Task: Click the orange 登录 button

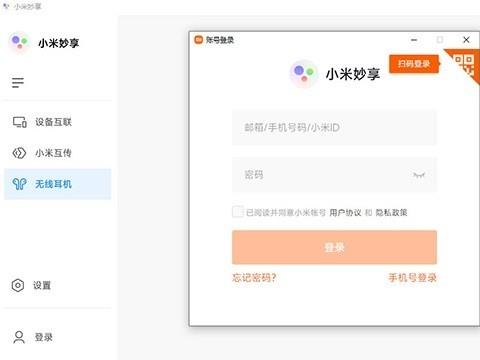Action: [x=334, y=247]
